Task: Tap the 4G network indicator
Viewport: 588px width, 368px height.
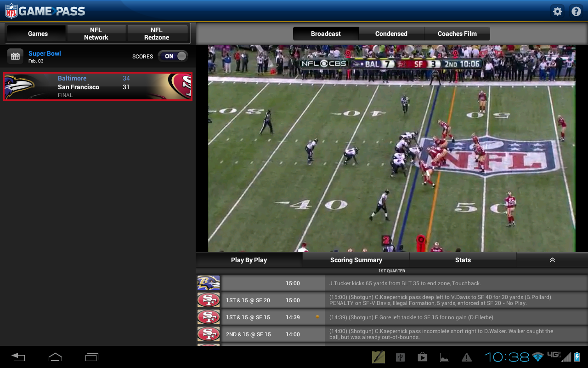Action: pos(554,355)
